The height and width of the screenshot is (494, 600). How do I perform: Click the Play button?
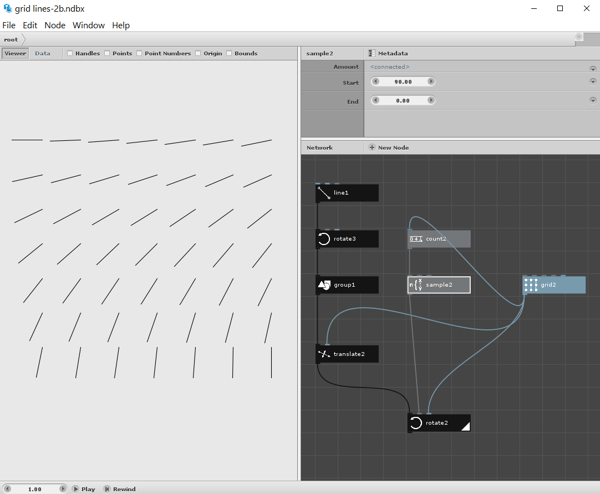point(84,489)
